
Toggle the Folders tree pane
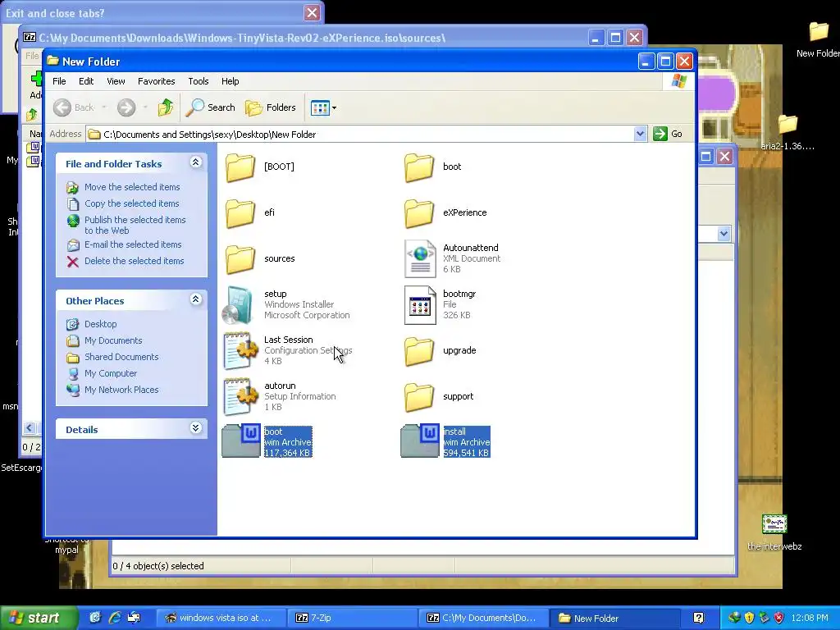pos(271,107)
